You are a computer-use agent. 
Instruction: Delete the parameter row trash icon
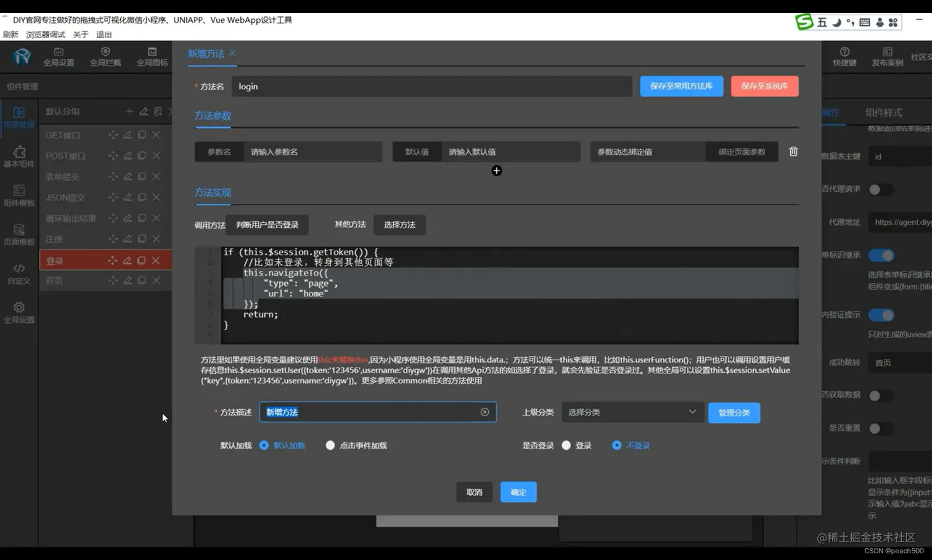[793, 152]
